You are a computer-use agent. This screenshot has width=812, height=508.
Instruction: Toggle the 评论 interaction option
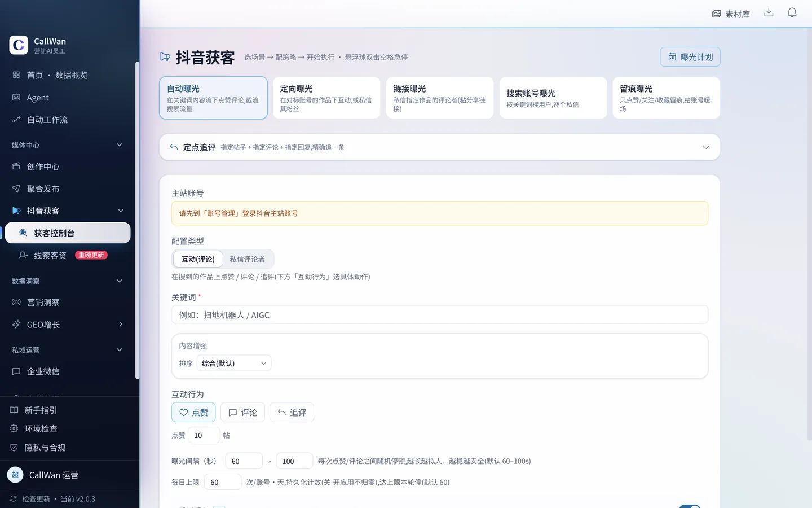pyautogui.click(x=242, y=413)
